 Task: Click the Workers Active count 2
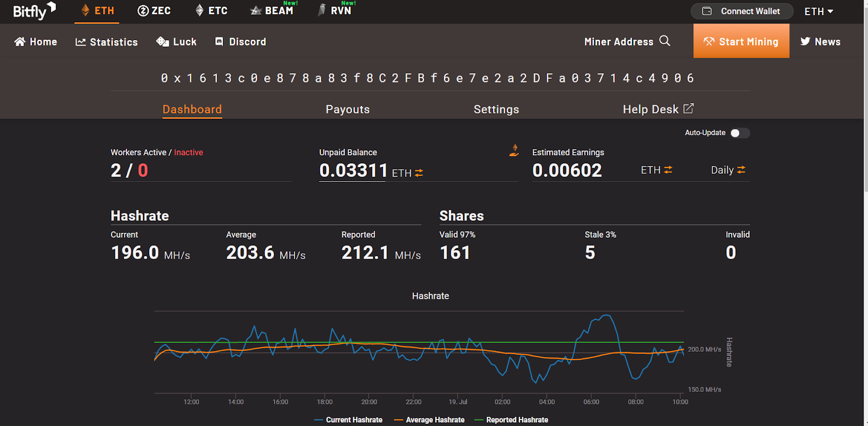(x=116, y=170)
